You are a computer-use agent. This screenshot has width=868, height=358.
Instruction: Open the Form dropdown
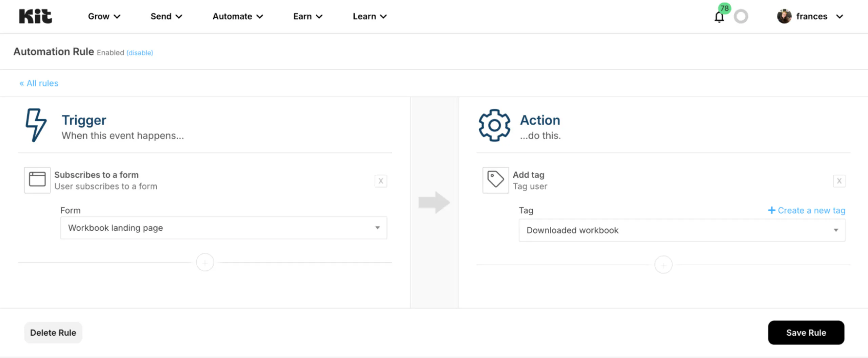coord(223,228)
